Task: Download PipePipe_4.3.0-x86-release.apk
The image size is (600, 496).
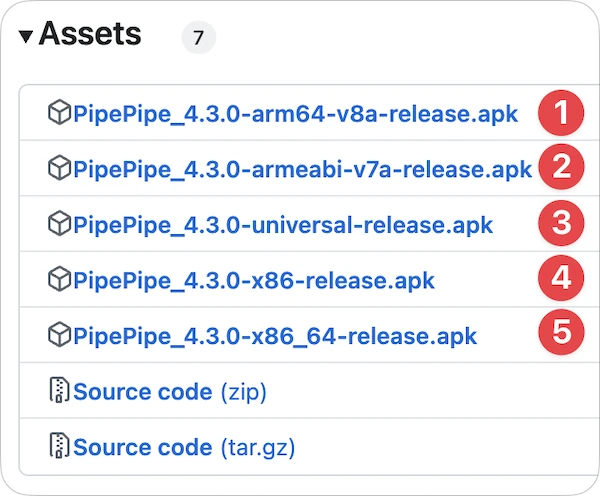Action: (x=254, y=280)
